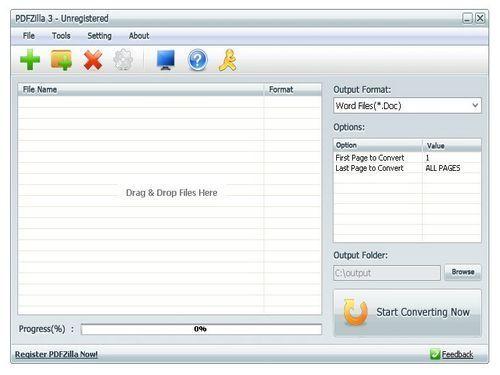
Task: Click the Option column header
Action: pyautogui.click(x=378, y=145)
